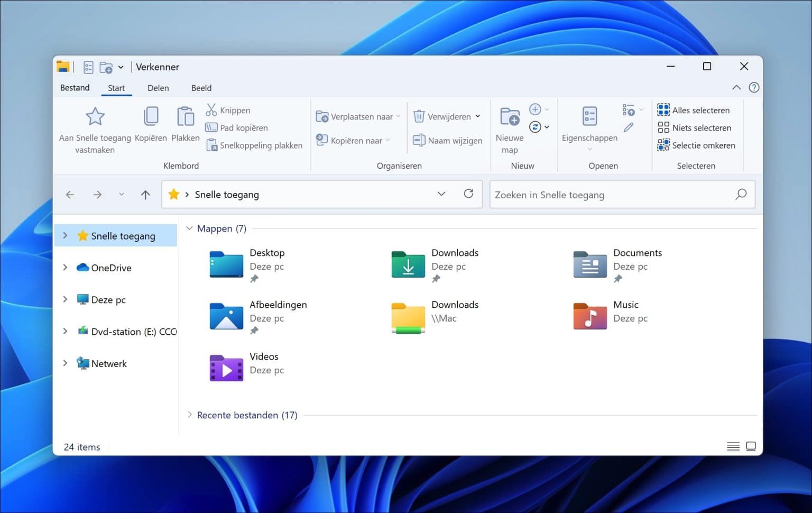Switch to the Beeld tab
The image size is (812, 513).
(x=201, y=88)
